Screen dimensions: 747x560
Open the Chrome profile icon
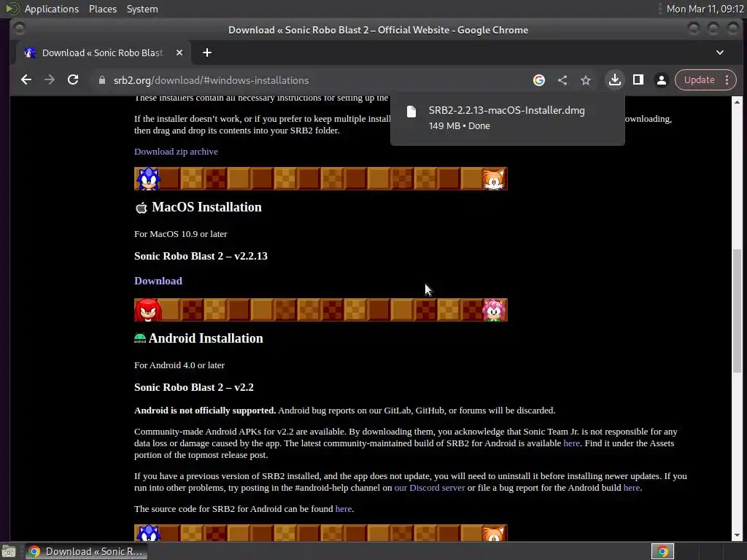click(x=661, y=80)
